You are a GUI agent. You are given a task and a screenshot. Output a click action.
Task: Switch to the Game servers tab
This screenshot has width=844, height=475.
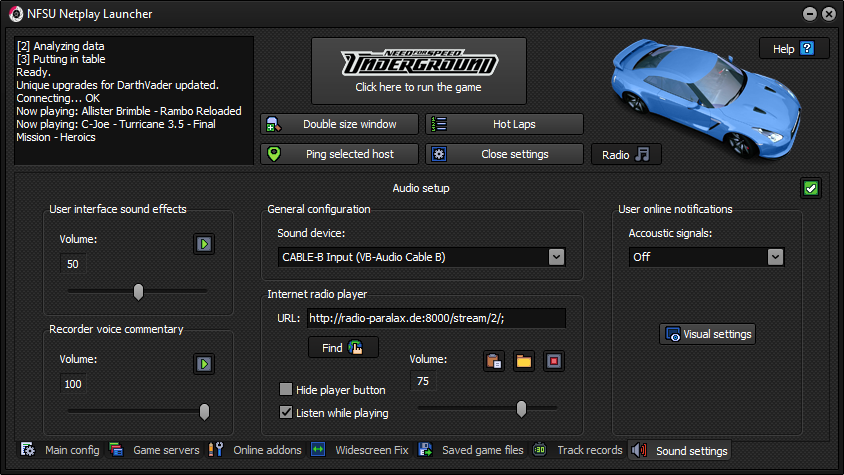(x=154, y=450)
